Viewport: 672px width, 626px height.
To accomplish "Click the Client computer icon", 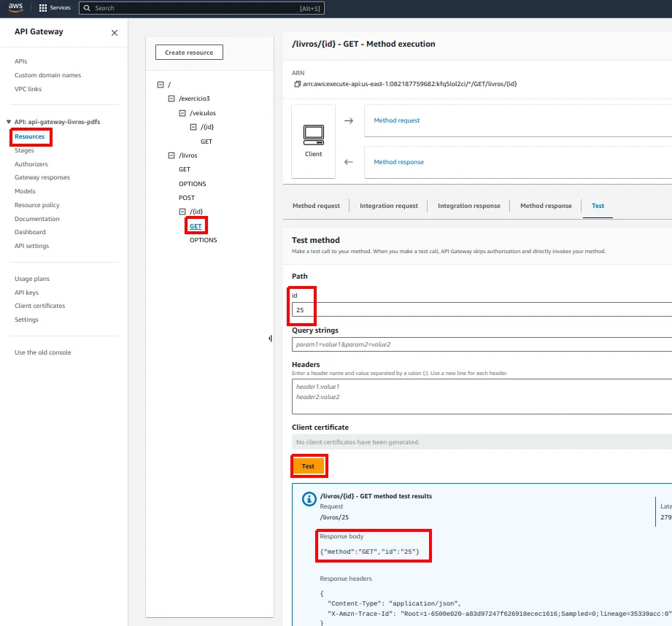I will (313, 135).
